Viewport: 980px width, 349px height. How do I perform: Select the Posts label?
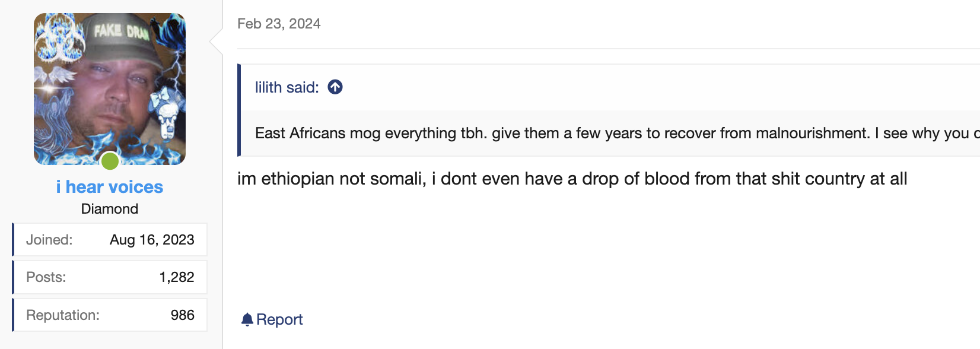pyautogui.click(x=46, y=277)
